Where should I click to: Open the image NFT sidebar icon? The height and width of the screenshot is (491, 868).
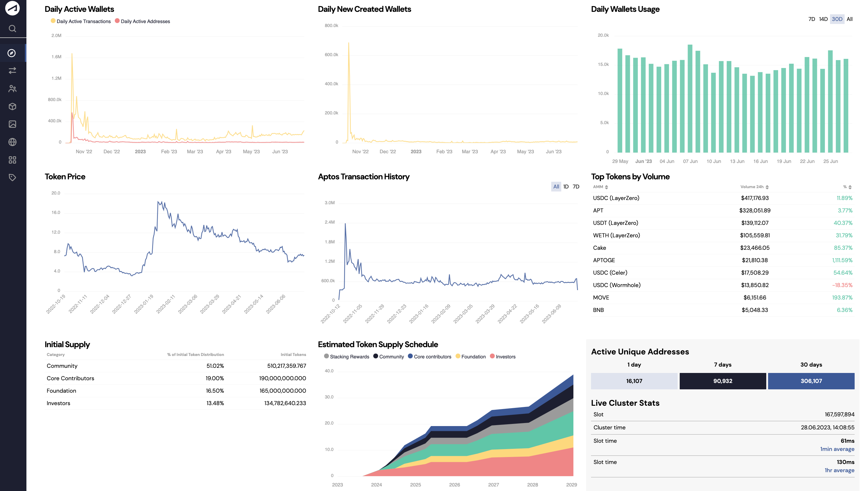(12, 124)
